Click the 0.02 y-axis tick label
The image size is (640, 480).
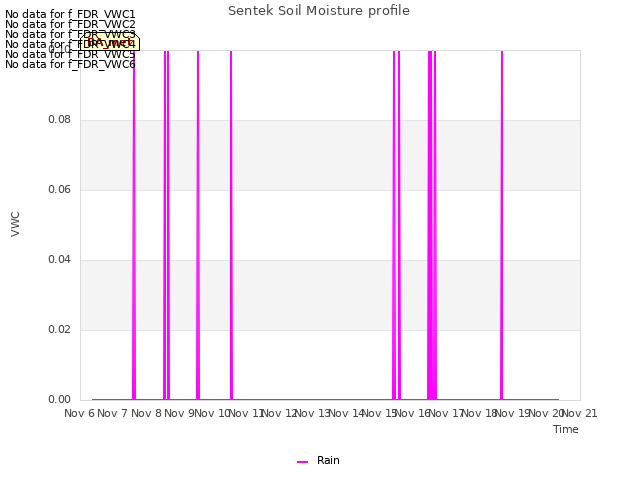point(60,329)
